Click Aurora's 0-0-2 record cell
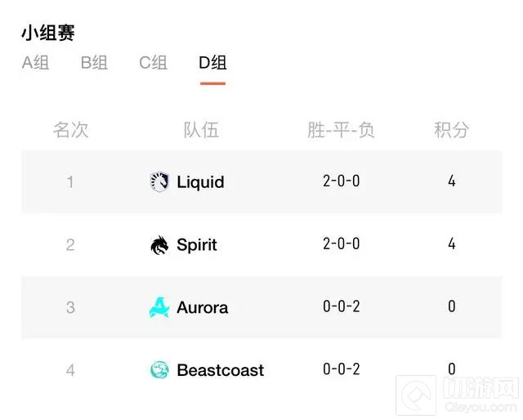The height and width of the screenshot is (420, 523). pos(341,307)
